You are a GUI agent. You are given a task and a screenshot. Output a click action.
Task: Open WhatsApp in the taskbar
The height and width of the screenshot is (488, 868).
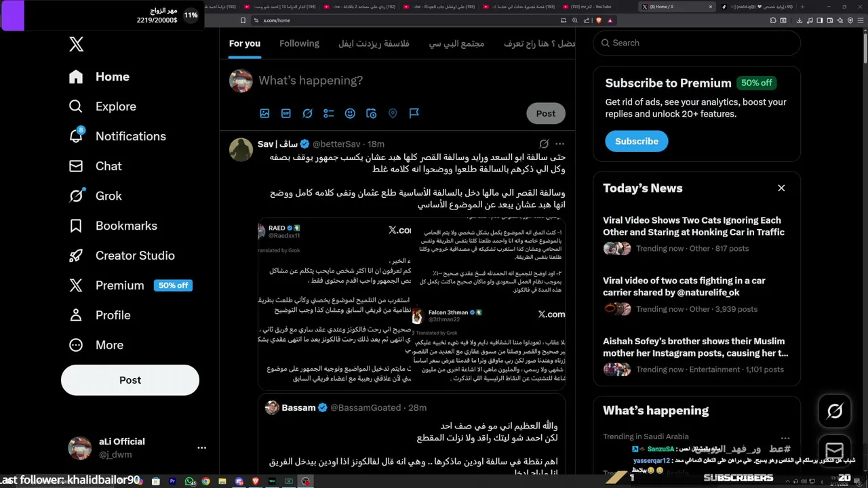[191, 481]
